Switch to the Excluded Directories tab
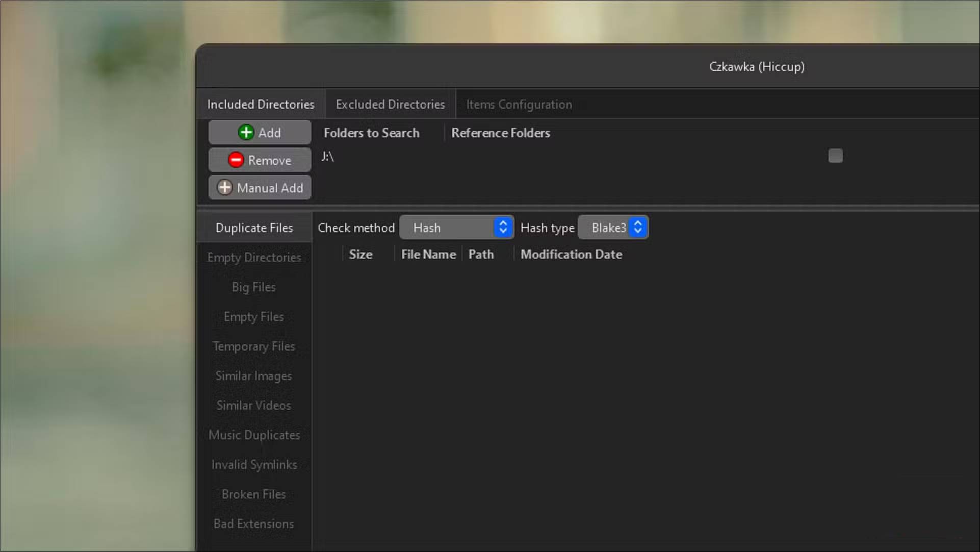 tap(390, 104)
